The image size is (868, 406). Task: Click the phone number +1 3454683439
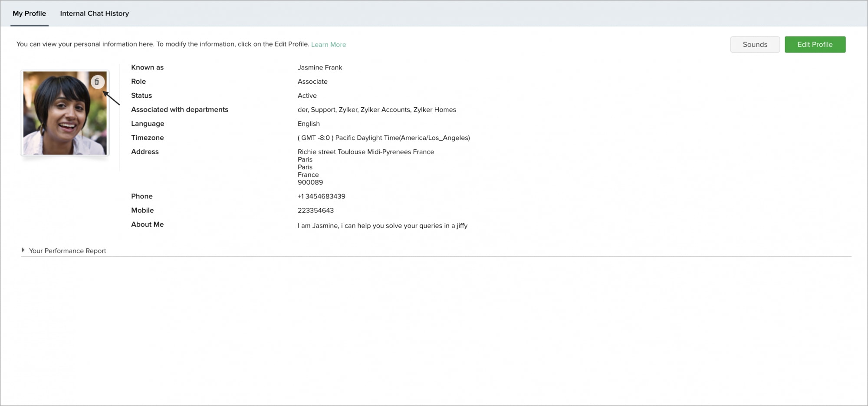pos(322,196)
